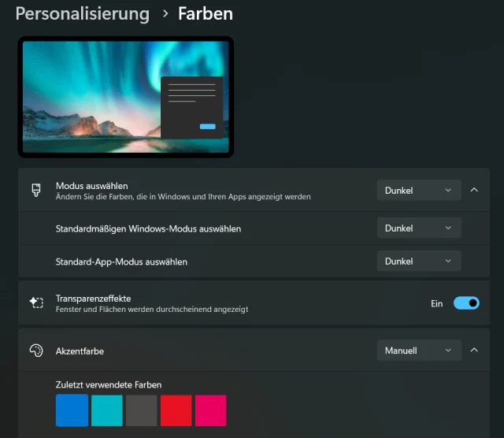
Task: Click the Standard-App-Modus auswählen label
Action: point(121,262)
